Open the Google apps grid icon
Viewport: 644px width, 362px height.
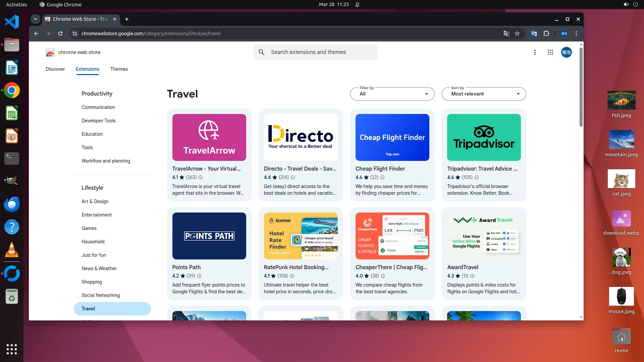tap(550, 52)
